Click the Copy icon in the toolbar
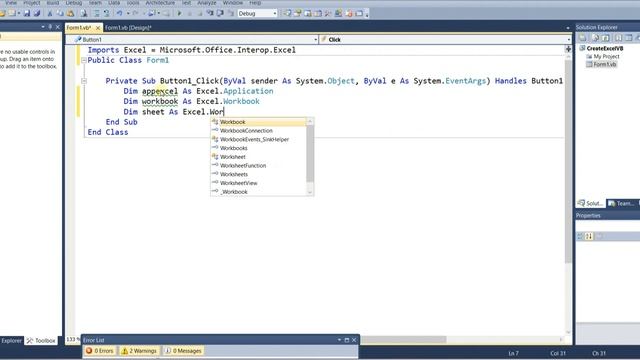 (x=60, y=13)
